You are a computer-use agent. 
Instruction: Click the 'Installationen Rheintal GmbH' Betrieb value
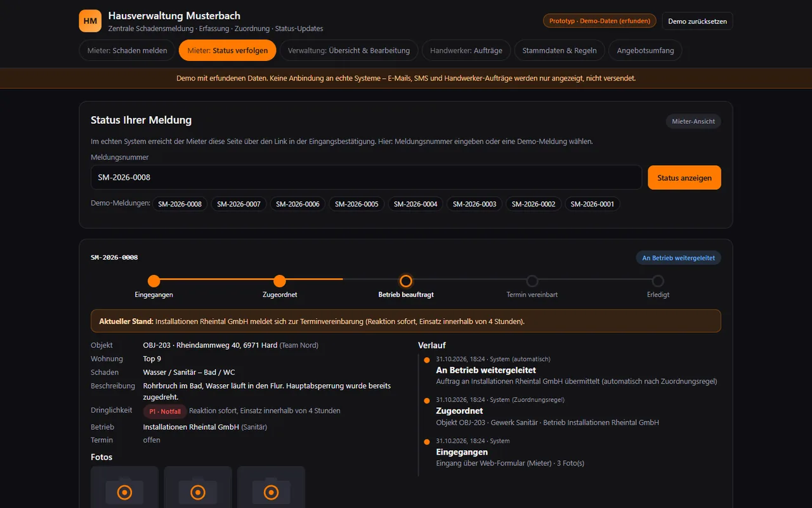191,427
